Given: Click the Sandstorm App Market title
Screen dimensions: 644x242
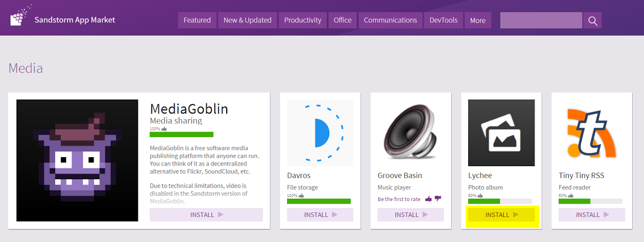Looking at the screenshot, I should pos(75,20).
